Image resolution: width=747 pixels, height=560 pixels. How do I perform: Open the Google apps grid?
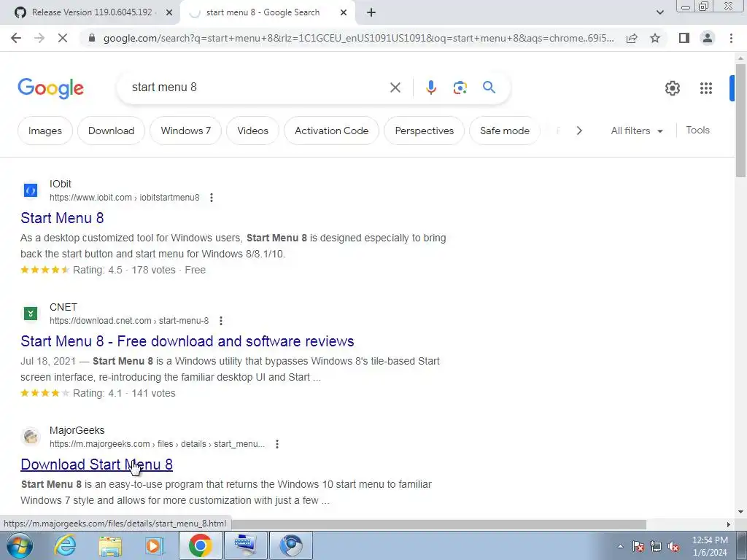(706, 88)
